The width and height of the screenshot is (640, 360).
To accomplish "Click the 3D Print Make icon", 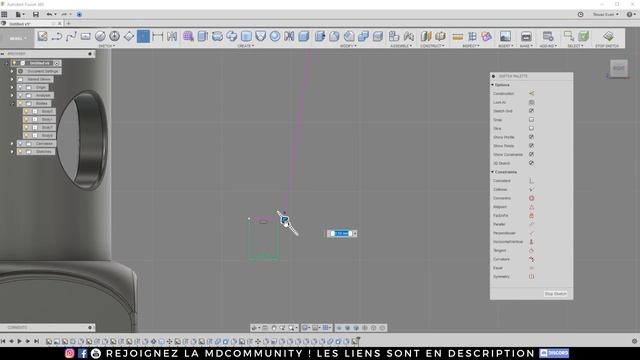I will [x=526, y=36].
